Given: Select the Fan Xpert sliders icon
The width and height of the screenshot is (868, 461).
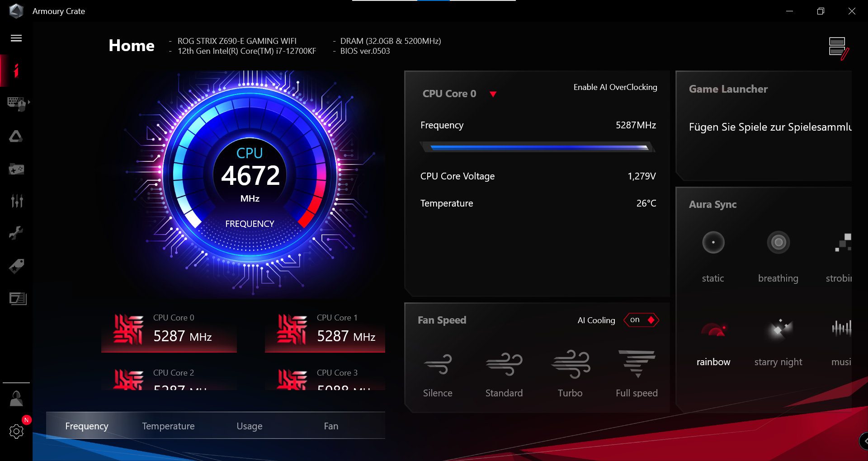Looking at the screenshot, I should tap(16, 201).
